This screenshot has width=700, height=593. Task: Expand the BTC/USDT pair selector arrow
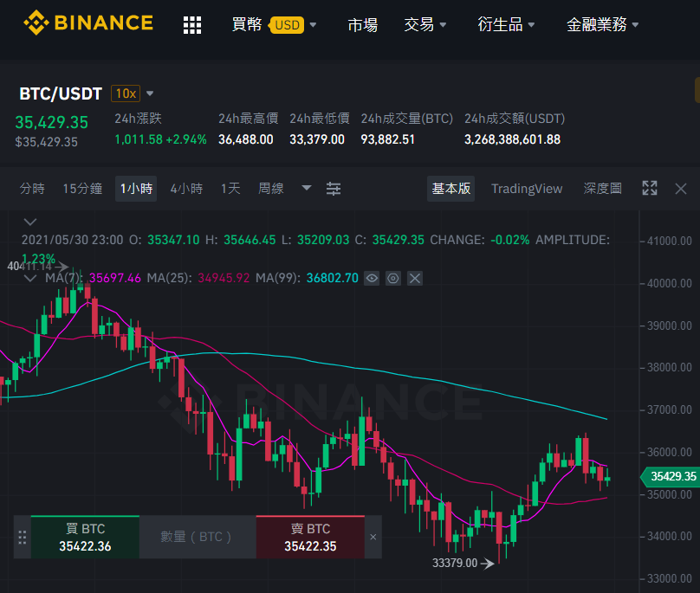click(x=150, y=93)
